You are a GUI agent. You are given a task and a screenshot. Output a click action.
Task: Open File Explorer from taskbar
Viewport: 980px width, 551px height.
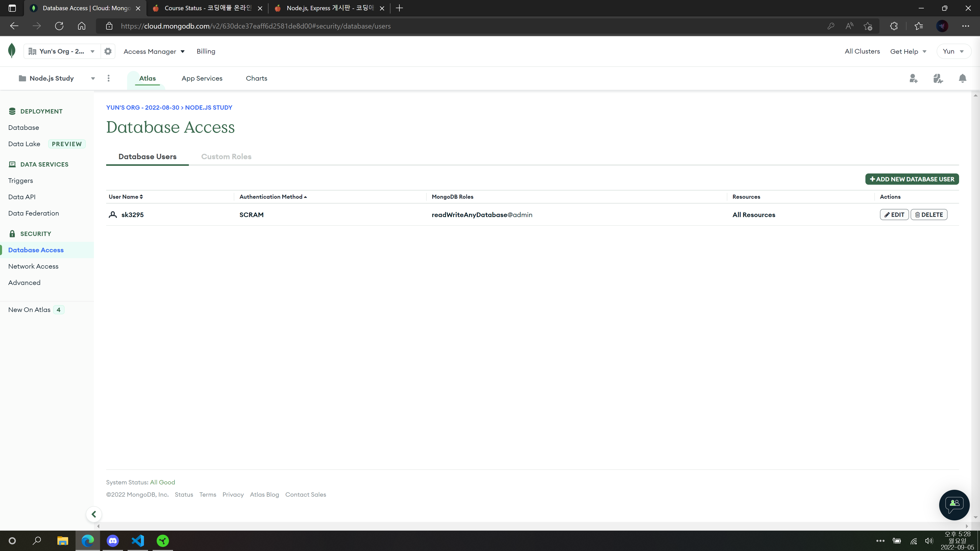(x=62, y=540)
